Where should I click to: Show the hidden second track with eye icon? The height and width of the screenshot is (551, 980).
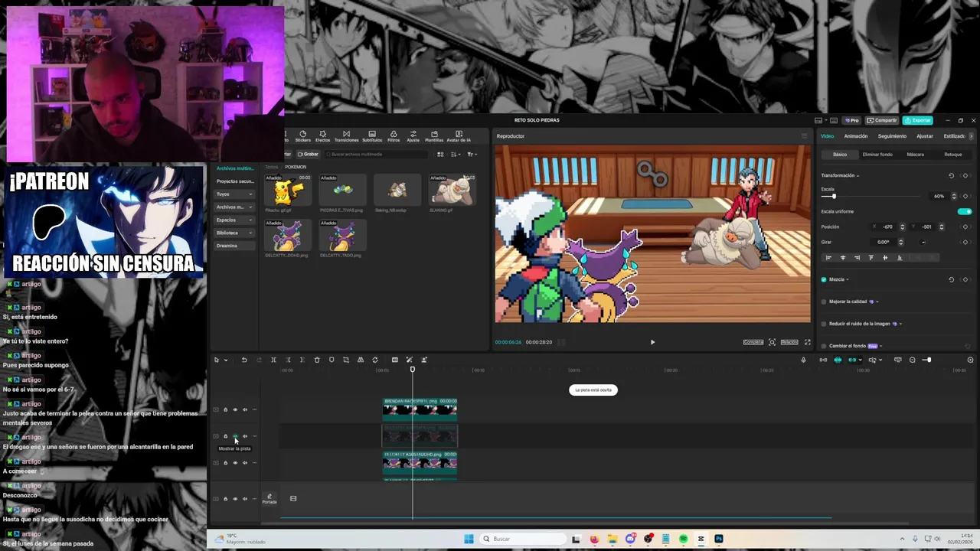pyautogui.click(x=235, y=436)
